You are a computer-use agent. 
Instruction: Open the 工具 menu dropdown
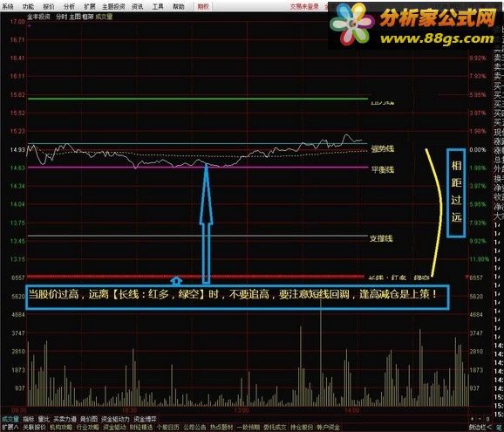click(158, 6)
